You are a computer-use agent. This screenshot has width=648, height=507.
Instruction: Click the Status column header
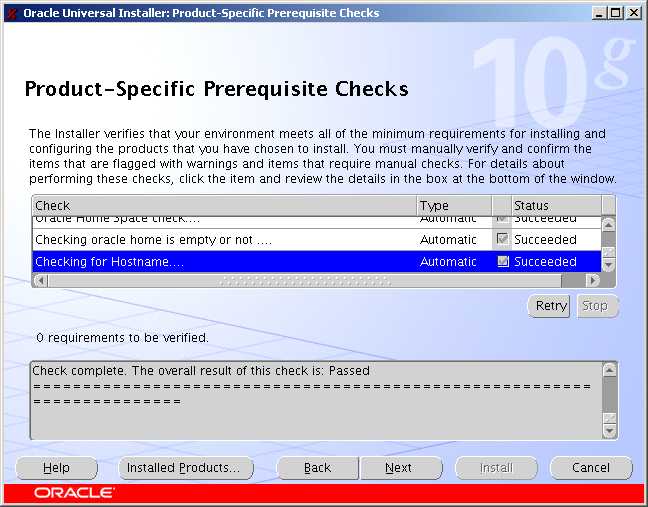(x=555, y=205)
